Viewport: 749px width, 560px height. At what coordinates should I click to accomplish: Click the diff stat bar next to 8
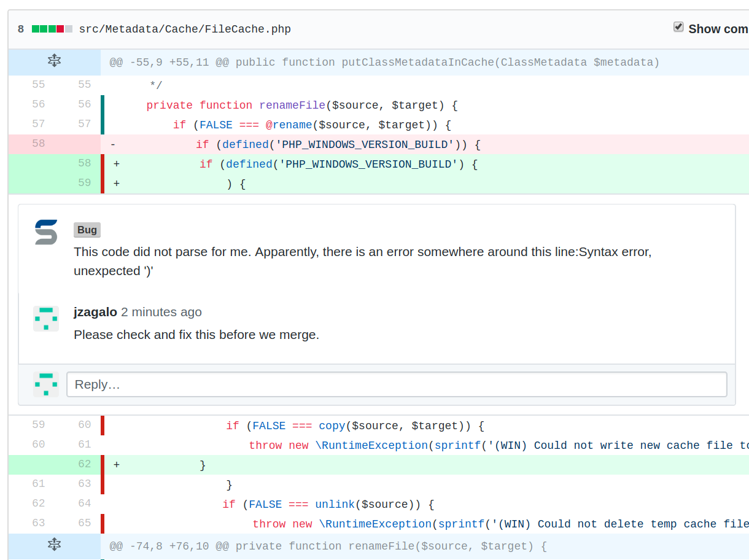tap(52, 29)
